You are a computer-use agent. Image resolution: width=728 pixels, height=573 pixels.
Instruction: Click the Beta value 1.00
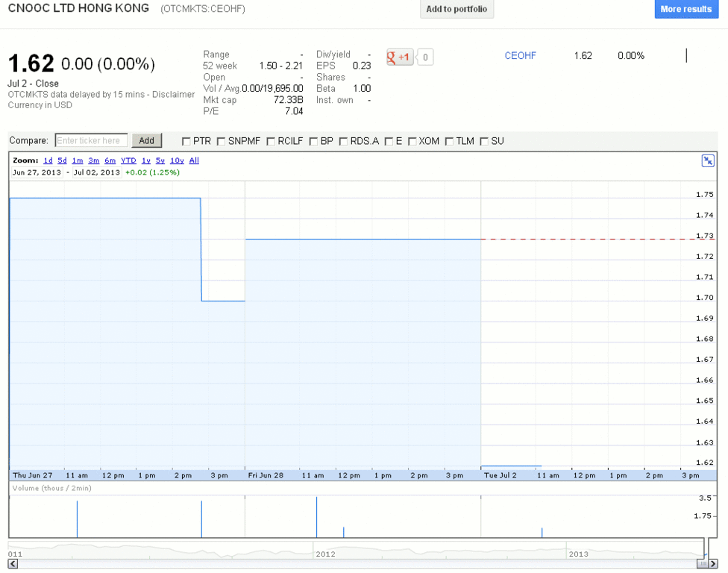pyautogui.click(x=362, y=88)
